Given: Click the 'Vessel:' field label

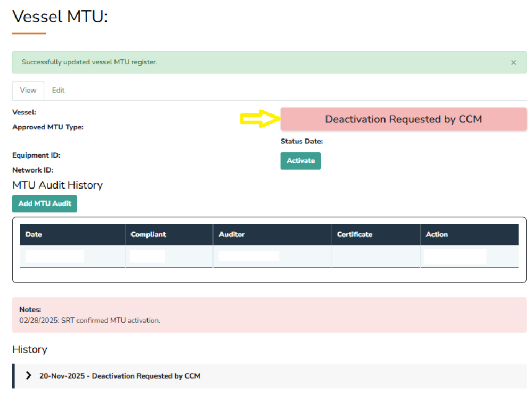Looking at the screenshot, I should click(x=24, y=112).
